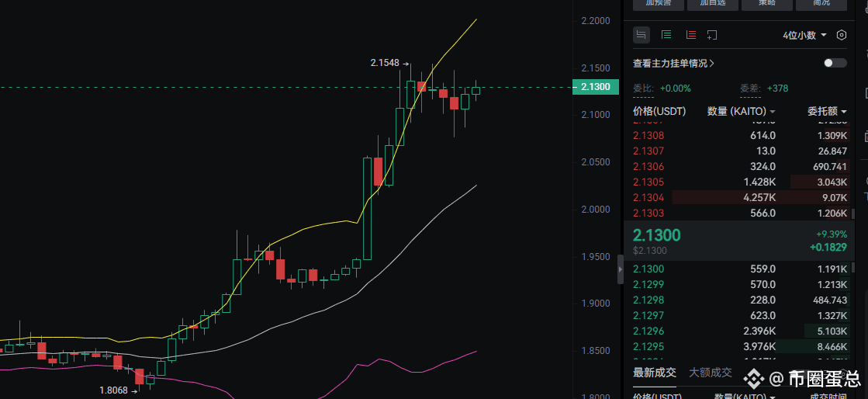Select the 2.1297 bid price row
This screenshot has height=399, width=868.
pos(739,315)
